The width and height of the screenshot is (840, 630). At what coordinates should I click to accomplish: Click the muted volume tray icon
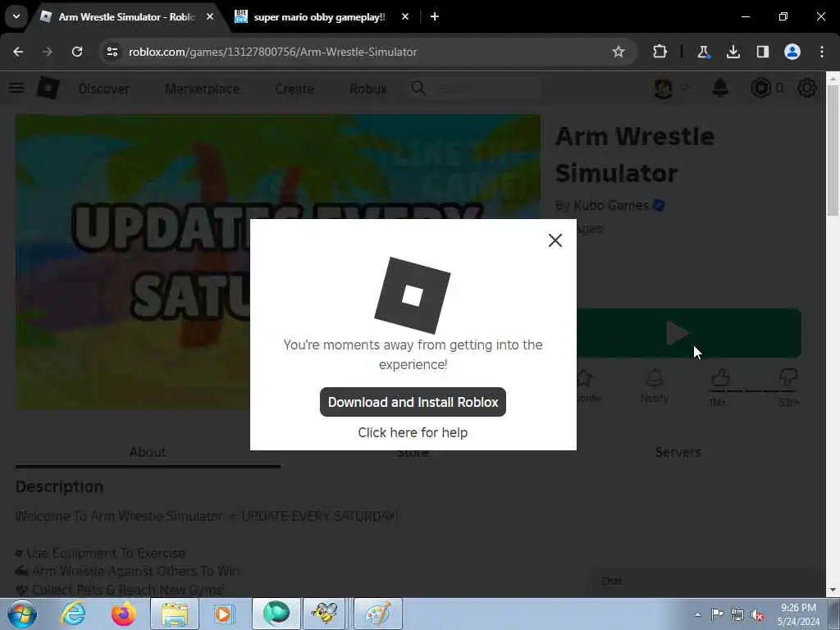pos(757,614)
